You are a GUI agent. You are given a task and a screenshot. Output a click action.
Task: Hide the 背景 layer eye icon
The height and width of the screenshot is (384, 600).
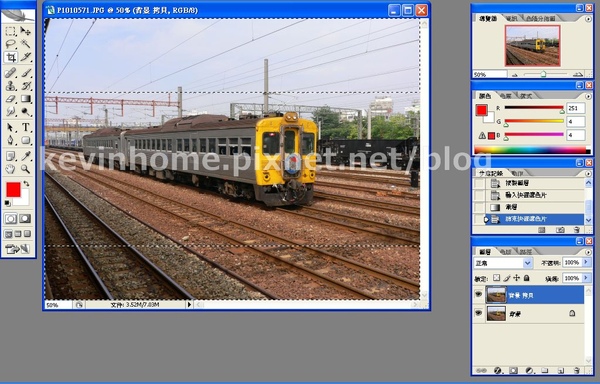point(478,313)
